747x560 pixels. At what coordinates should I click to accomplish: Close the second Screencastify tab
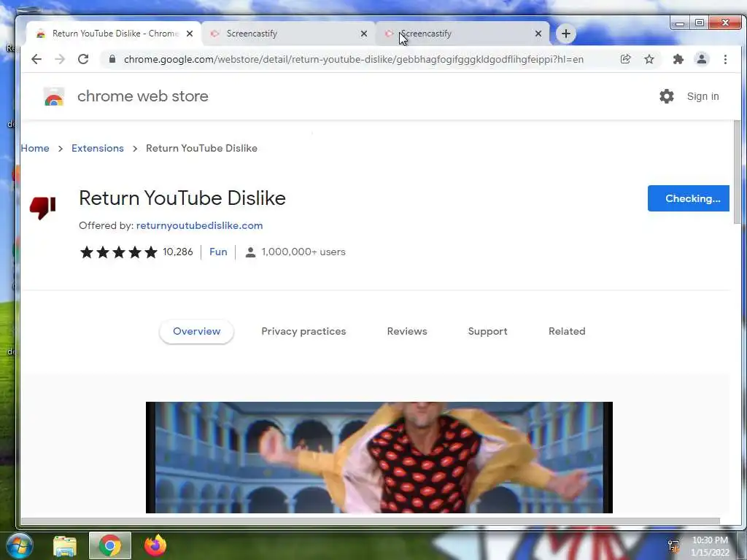[x=538, y=34]
